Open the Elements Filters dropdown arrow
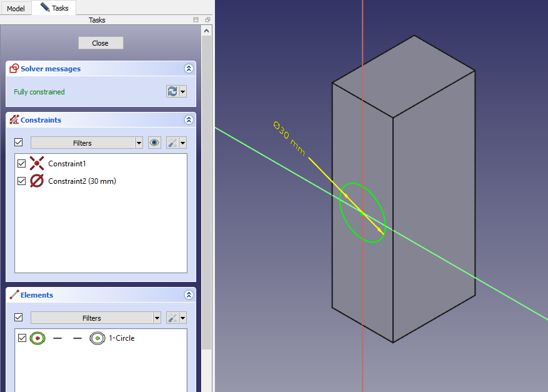 (156, 318)
